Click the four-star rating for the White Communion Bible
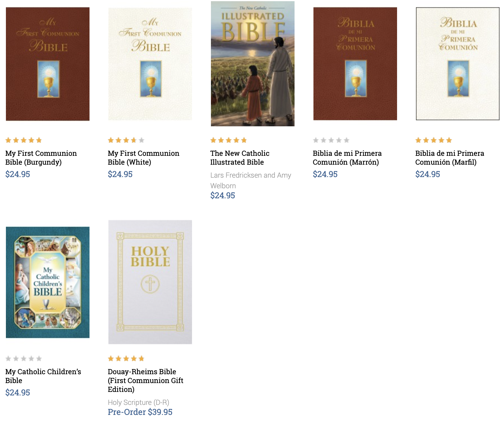This screenshot has height=422, width=504. pyautogui.click(x=126, y=140)
